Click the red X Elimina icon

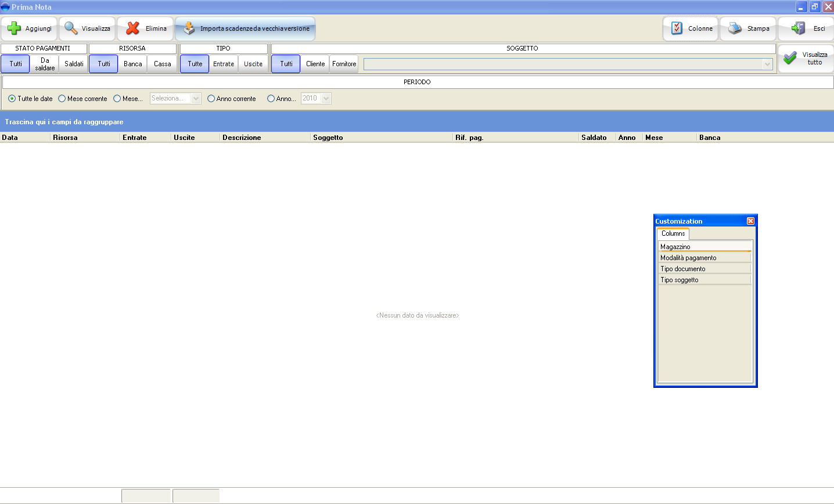tap(133, 28)
